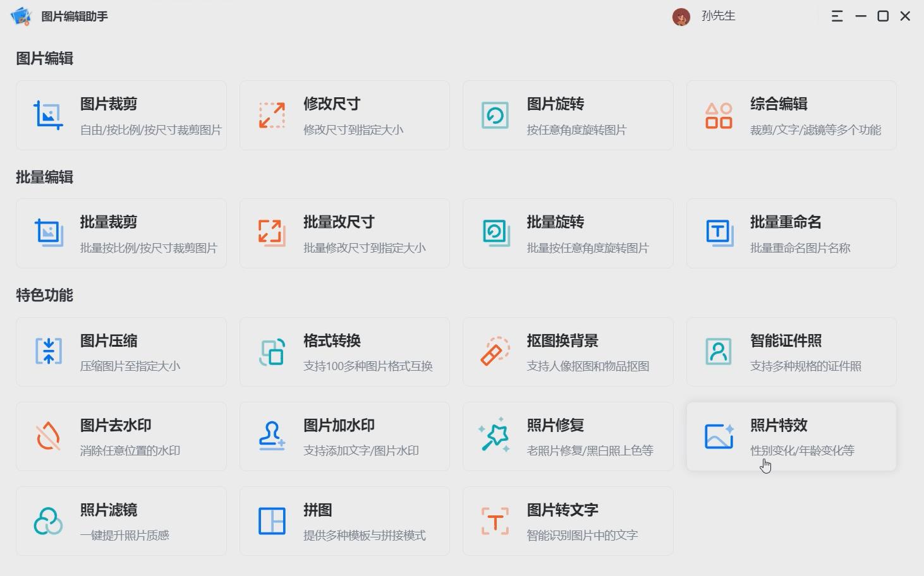
Task: Open the 批量旋转 batch rotate icon
Action: pyautogui.click(x=495, y=233)
